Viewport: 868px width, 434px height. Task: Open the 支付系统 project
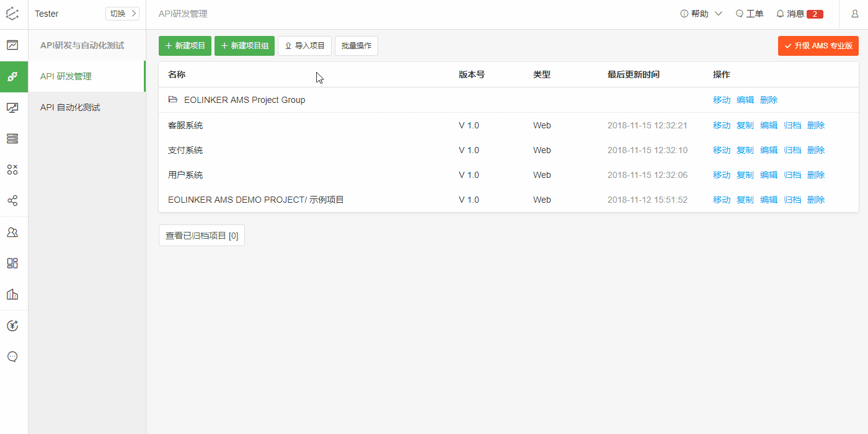coord(185,150)
